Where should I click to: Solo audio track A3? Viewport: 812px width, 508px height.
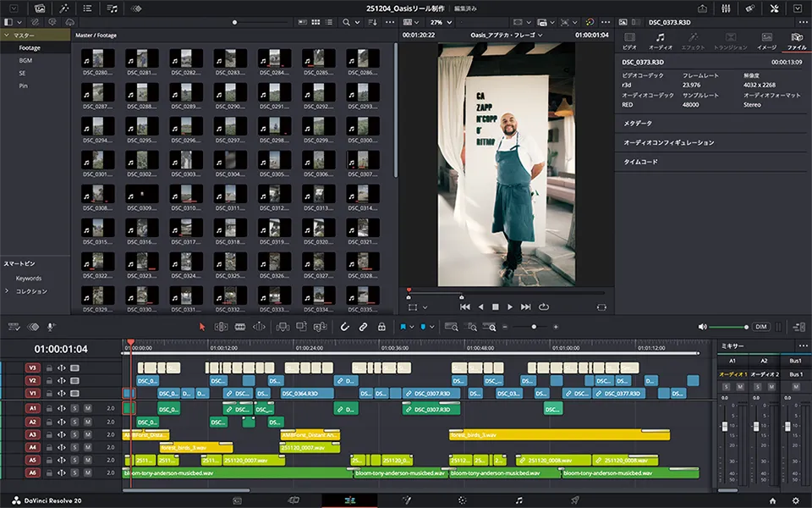pos(74,434)
